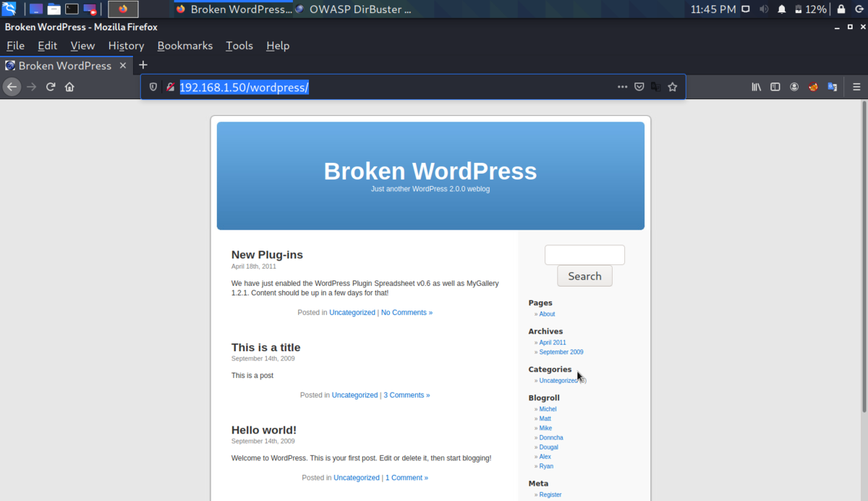The image size is (868, 501).
Task: Close the Broken WordPress tab
Action: [123, 65]
